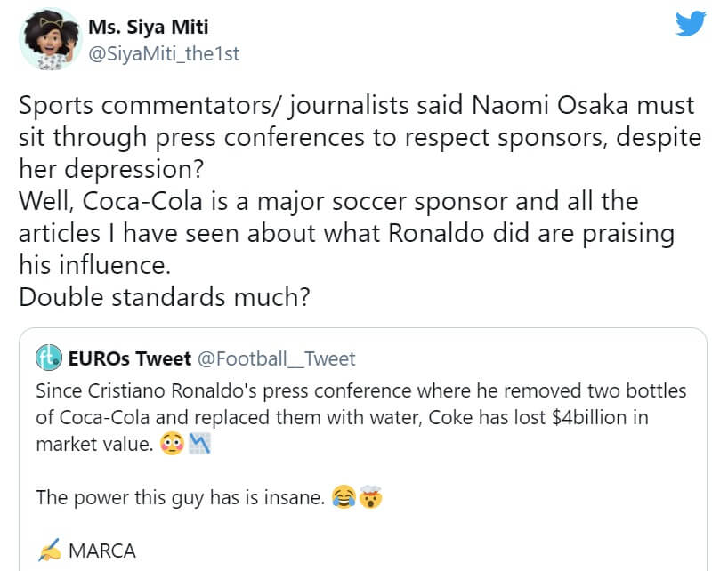This screenshot has height=571, width=728.
Task: Click the writing hand emoji before MARCA
Action: [x=48, y=551]
